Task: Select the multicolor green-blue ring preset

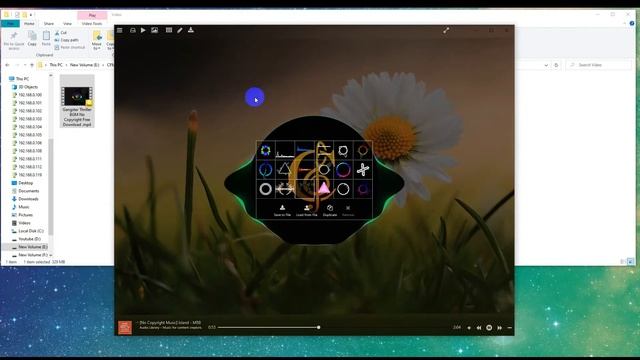Action: pos(266,151)
